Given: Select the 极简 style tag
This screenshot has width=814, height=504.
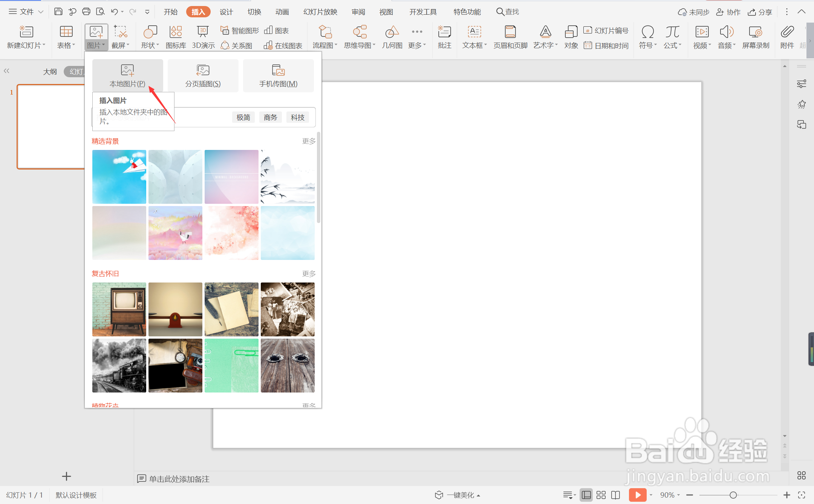Looking at the screenshot, I should [243, 118].
